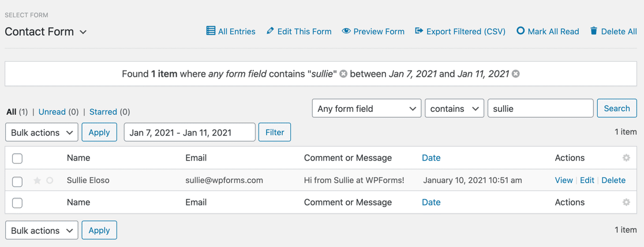The image size is (644, 247).
Task: Open the "contains" comparison dropdown
Action: pyautogui.click(x=454, y=108)
